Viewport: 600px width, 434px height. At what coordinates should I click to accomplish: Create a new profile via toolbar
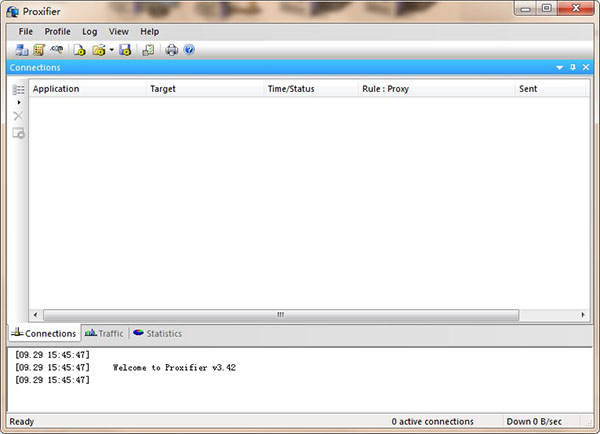point(79,50)
